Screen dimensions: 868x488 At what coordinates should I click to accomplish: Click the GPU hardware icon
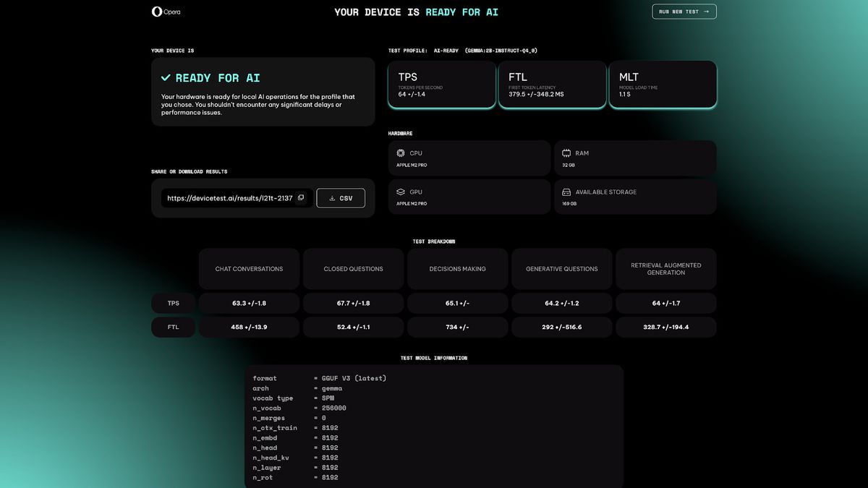pos(400,192)
